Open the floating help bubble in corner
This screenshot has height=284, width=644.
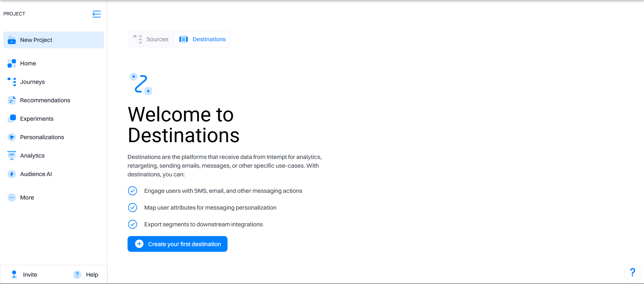point(633,272)
